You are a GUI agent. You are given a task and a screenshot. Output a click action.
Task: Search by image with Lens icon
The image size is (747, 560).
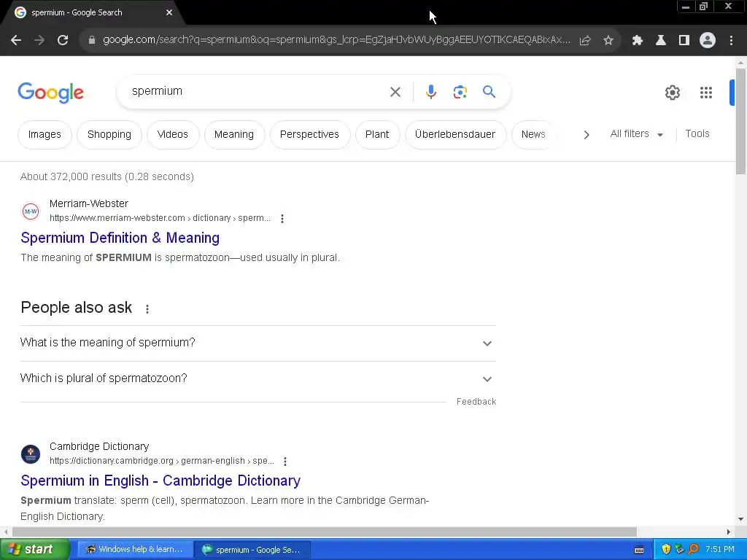(x=460, y=92)
